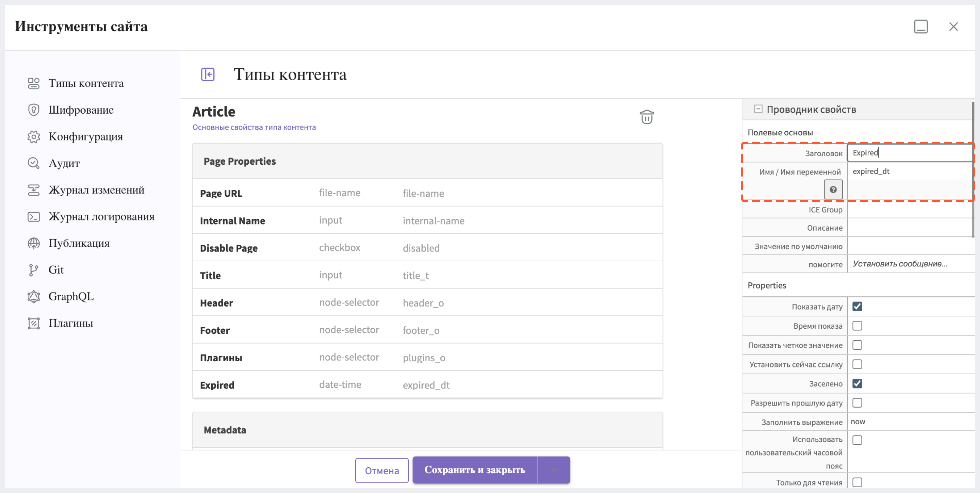This screenshot has height=493, width=980.
Task: Click Сохранить и закрыть button
Action: tap(475, 470)
